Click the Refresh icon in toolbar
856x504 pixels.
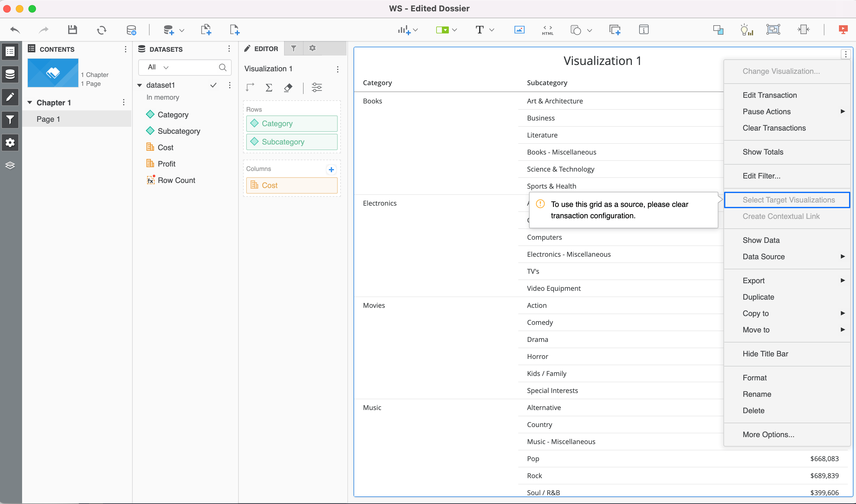point(101,30)
